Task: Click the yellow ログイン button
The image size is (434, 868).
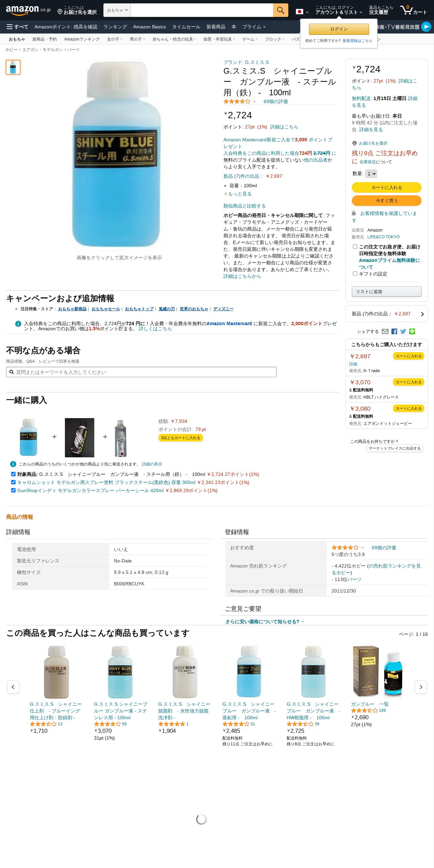Action: point(339,29)
